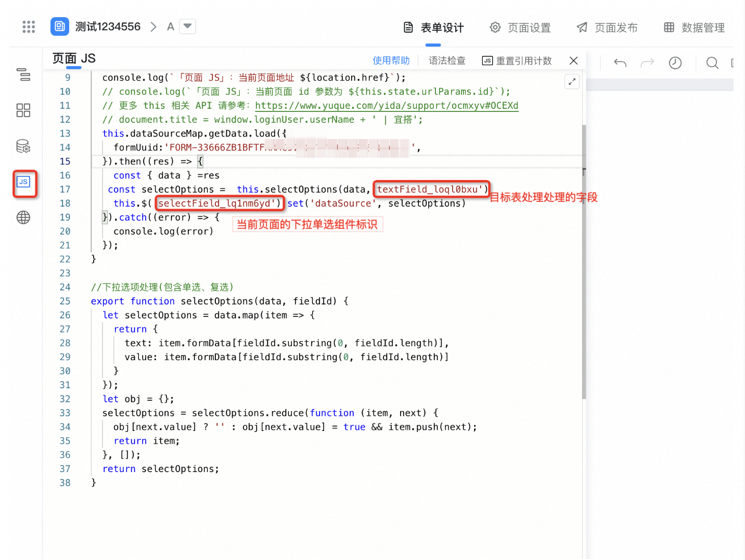The width and height of the screenshot is (745, 560).
Task: Click the 页面发布 paper plane icon
Action: tap(582, 28)
